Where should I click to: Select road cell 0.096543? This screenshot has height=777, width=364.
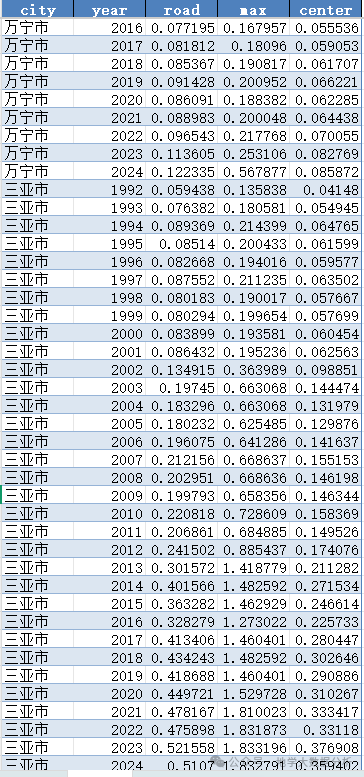pyautogui.click(x=181, y=136)
